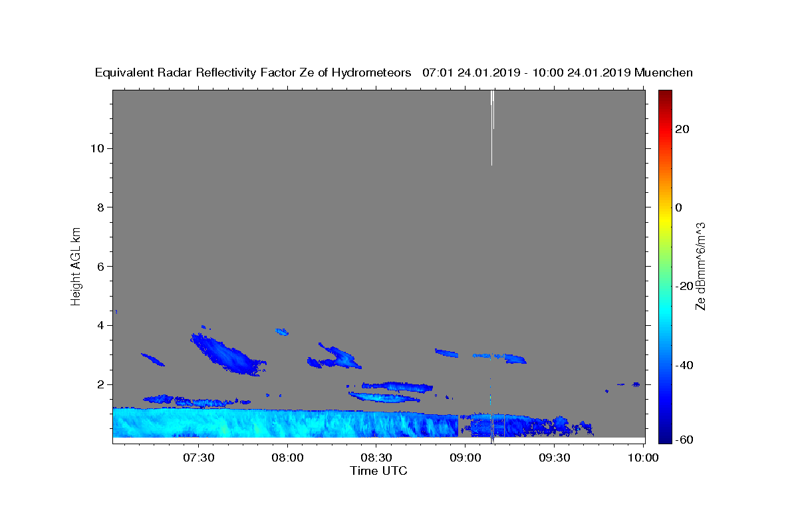Click the colorbar label 20
The width and height of the screenshot is (798, 532).
(x=682, y=129)
